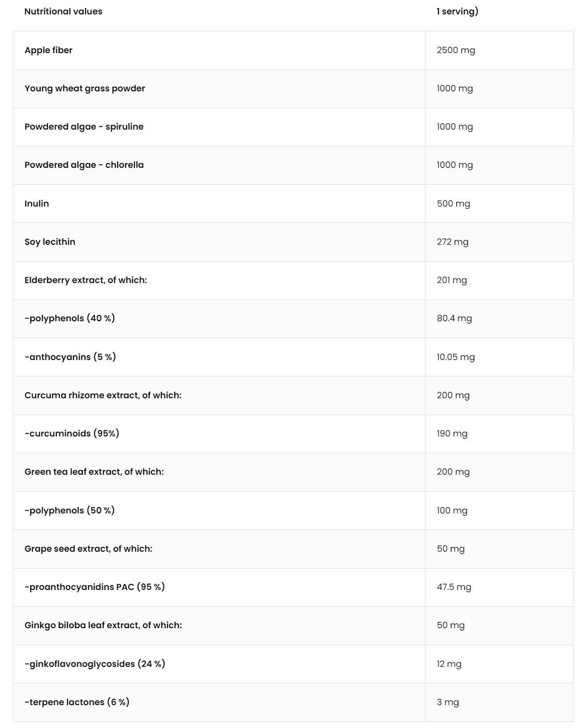Click 'Grape seed extract, of which:' label
This screenshot has width=584, height=728.
point(88,549)
